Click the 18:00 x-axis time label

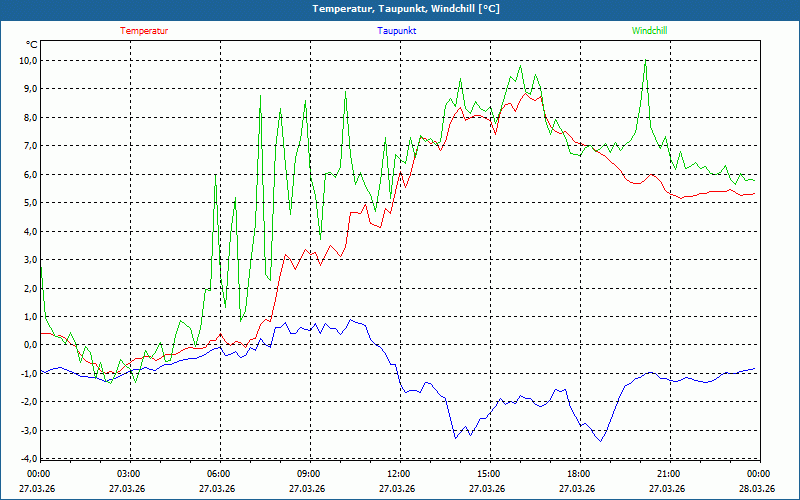coord(578,473)
